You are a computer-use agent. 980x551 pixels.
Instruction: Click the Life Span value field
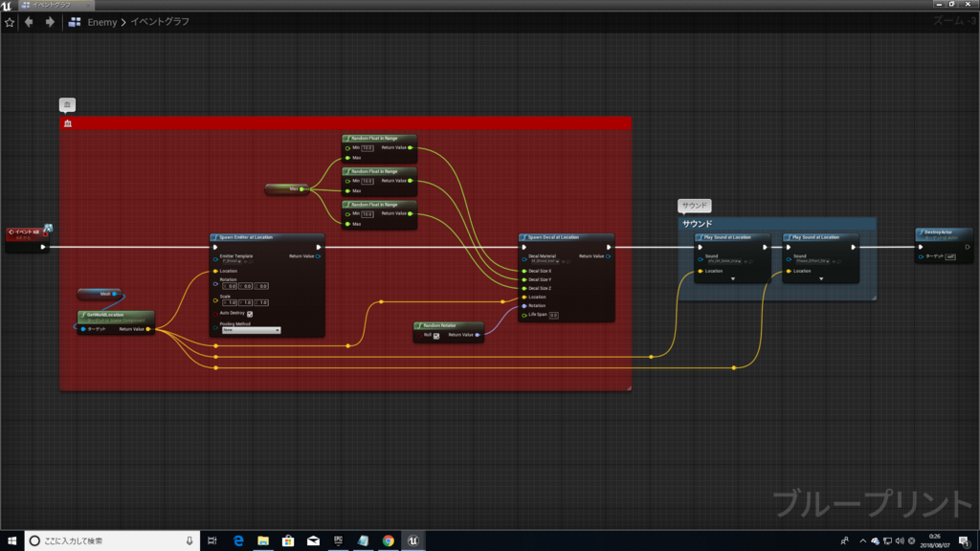[x=554, y=316]
